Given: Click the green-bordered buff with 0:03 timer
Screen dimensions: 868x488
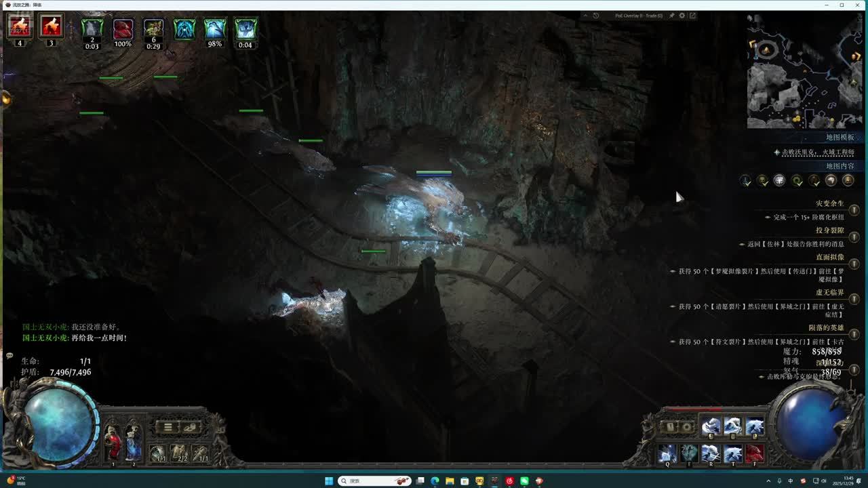Looking at the screenshot, I should (x=92, y=29).
